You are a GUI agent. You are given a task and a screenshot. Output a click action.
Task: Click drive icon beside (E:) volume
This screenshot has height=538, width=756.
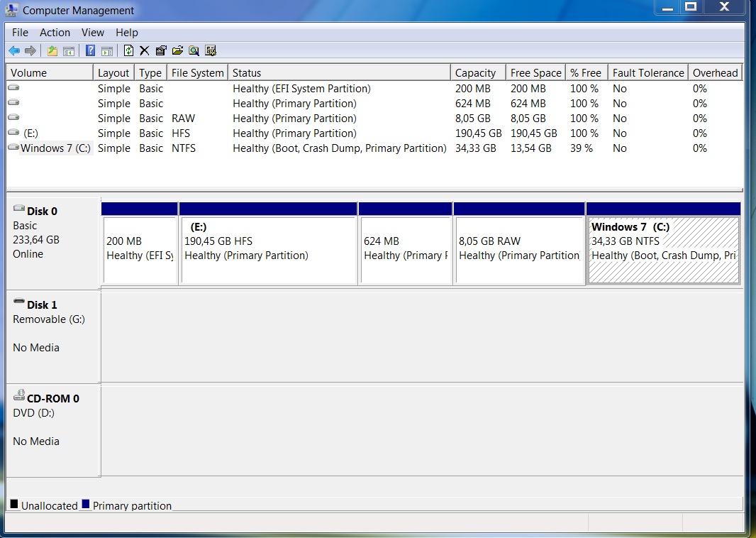click(13, 132)
